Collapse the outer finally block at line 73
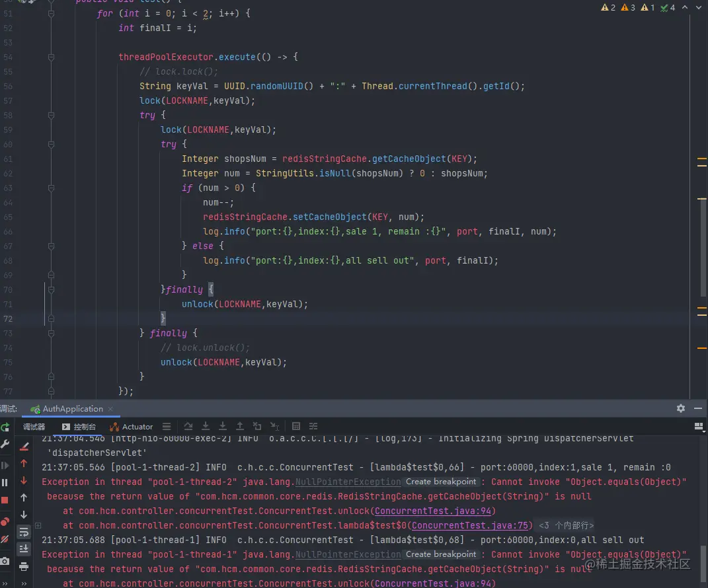The image size is (708, 588). pos(51,334)
